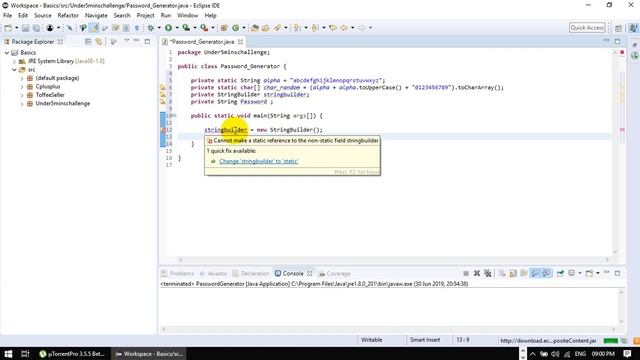Expand the ToffeeSeller package node
This screenshot has height=360, width=640.
click(22, 95)
